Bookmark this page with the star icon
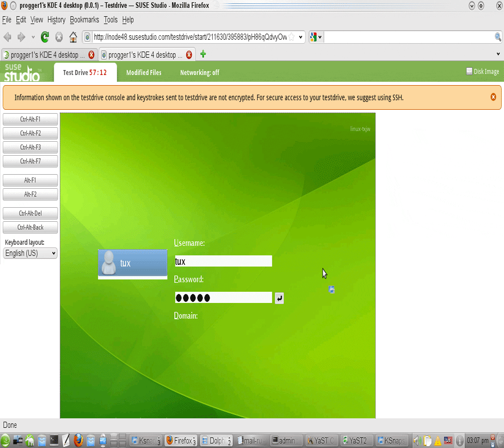Screen dimensions: 504x448 click(292, 37)
